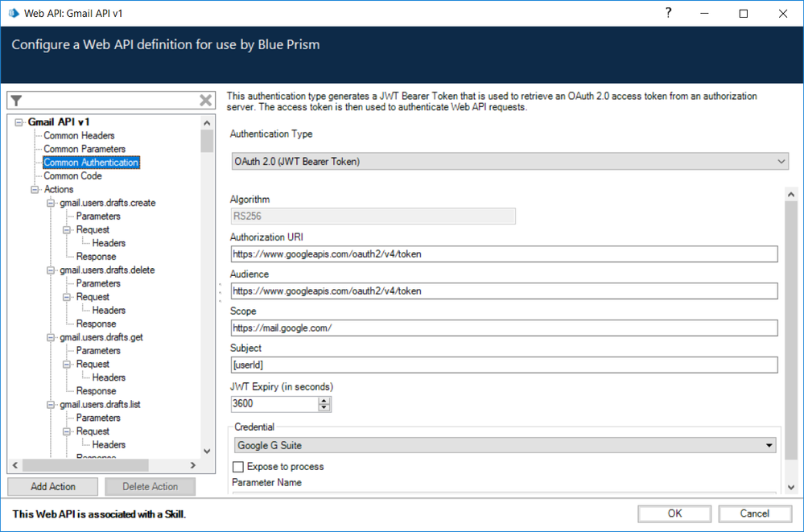The height and width of the screenshot is (532, 804).
Task: Decrease JWT Expiry with down arrow
Action: [x=324, y=408]
